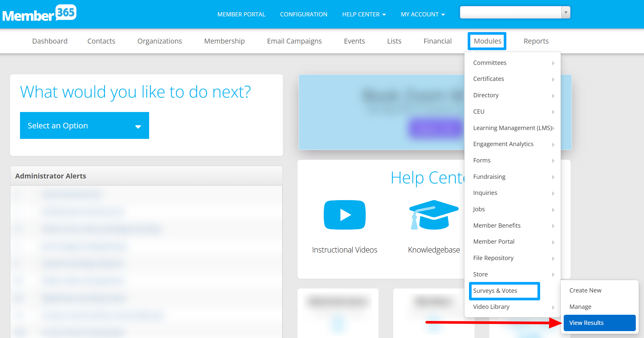The height and width of the screenshot is (338, 644).
Task: Expand the Fundraising submenu
Action: tap(513, 177)
